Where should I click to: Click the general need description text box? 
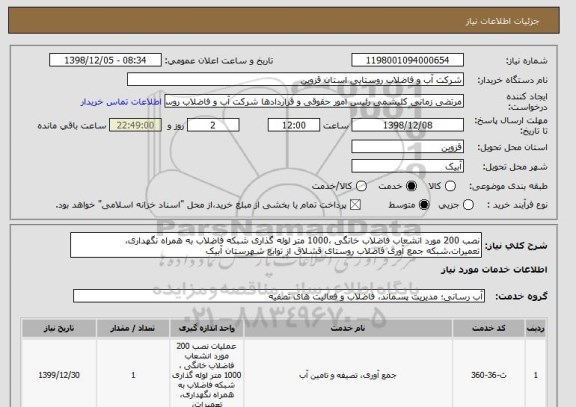(276, 245)
